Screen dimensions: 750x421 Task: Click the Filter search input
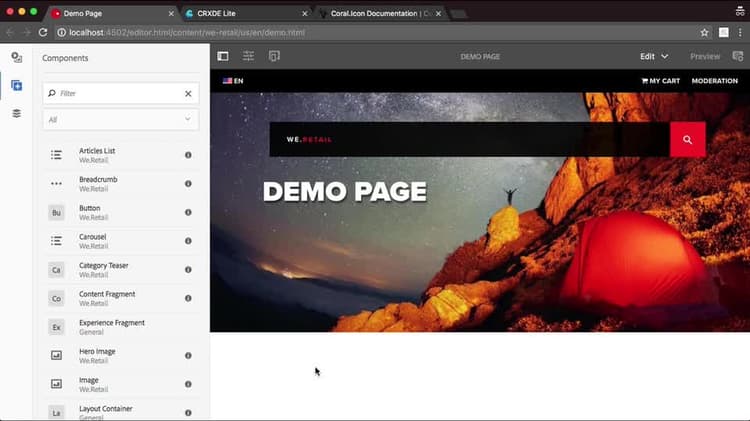coord(120,93)
